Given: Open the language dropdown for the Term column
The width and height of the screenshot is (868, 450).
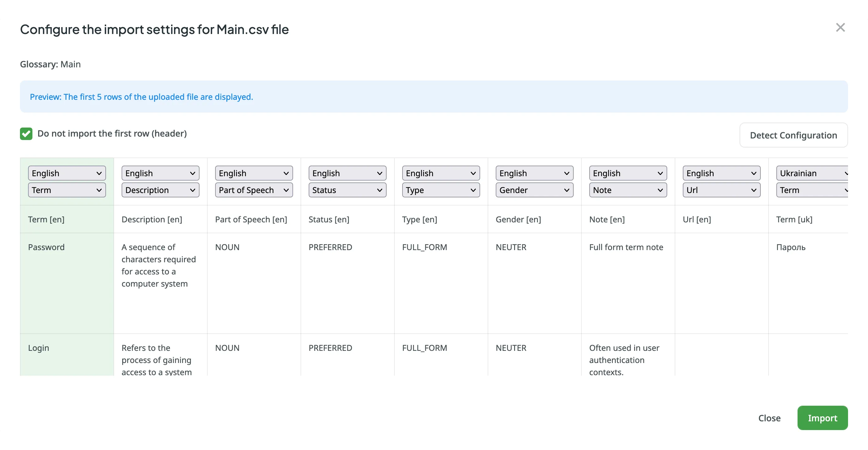Looking at the screenshot, I should pyautogui.click(x=66, y=173).
